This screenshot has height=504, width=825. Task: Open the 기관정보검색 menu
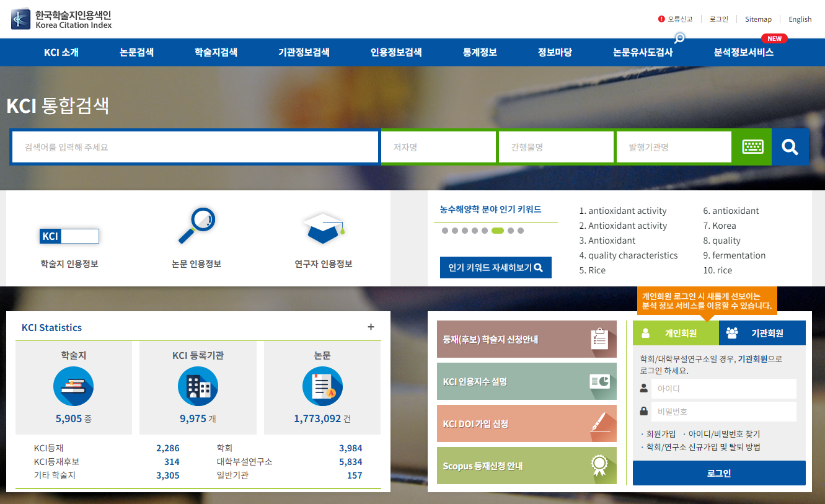304,53
